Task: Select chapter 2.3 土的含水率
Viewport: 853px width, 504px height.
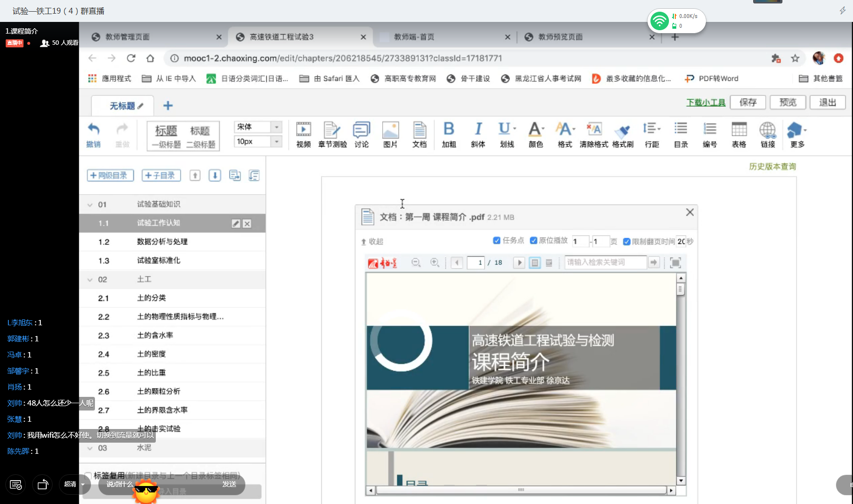Action: point(155,336)
